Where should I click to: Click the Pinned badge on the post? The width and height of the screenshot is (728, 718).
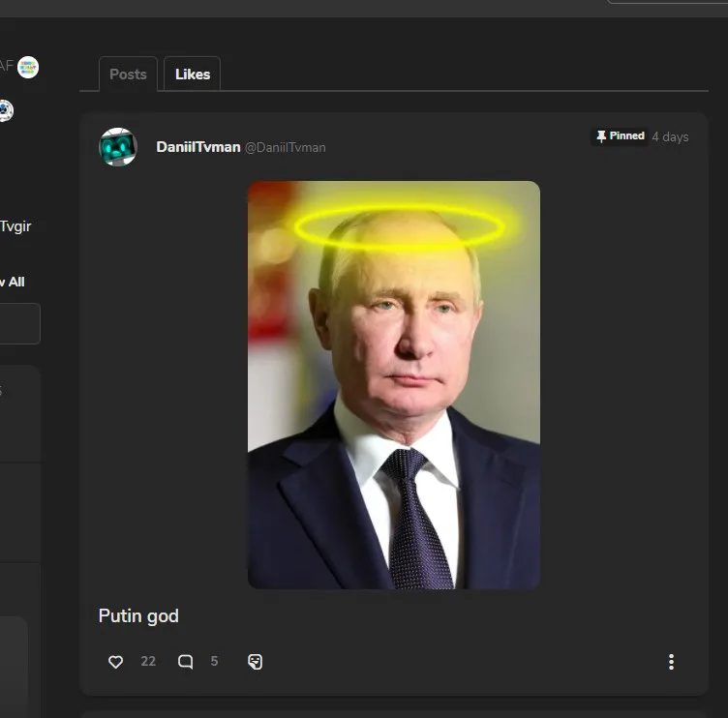(x=620, y=136)
